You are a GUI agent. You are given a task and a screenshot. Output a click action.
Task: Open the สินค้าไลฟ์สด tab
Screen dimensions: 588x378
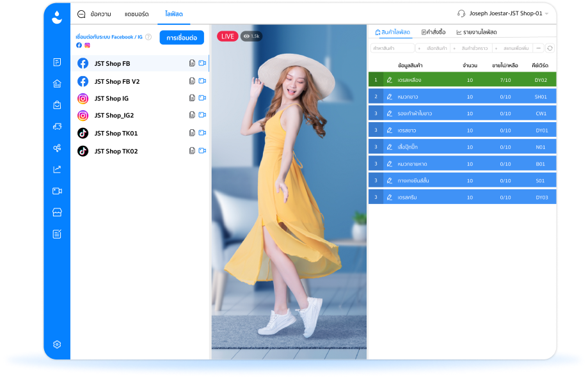coord(393,32)
